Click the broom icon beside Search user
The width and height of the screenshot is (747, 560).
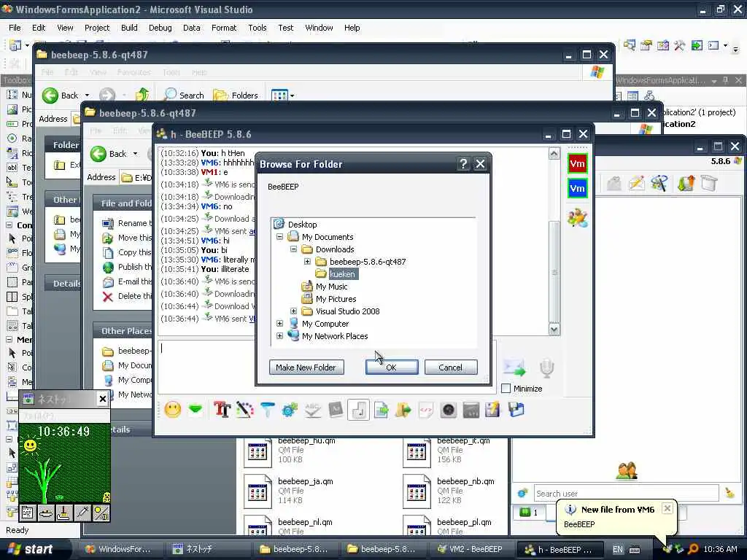pyautogui.click(x=729, y=493)
